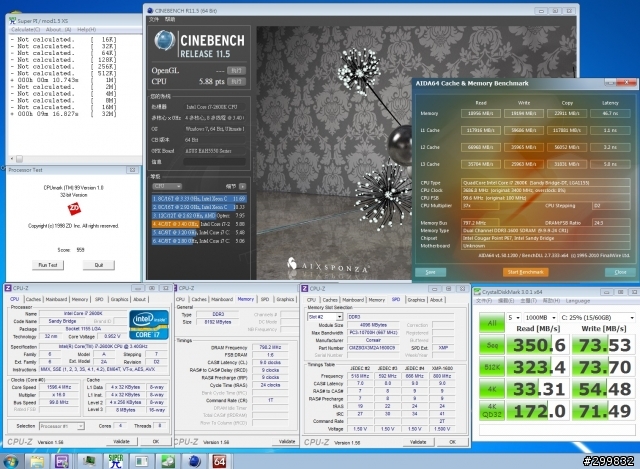Open the Calculate menu in Super PI
Image resolution: width=640 pixels, height=469 pixels.
[x=26, y=30]
